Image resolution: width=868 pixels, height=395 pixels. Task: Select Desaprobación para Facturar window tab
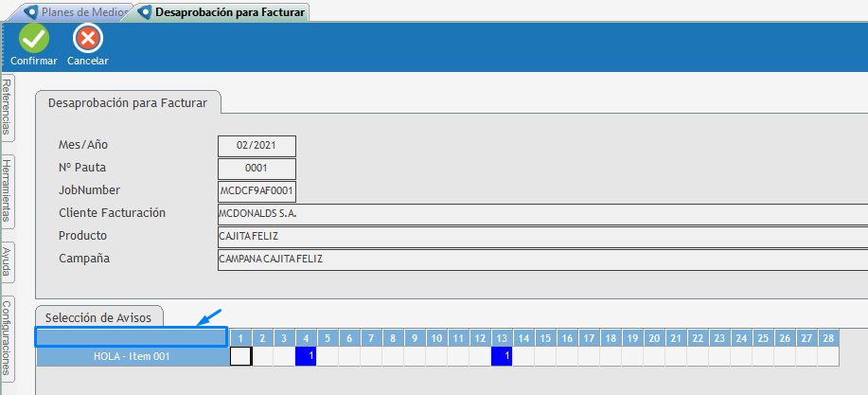223,12
